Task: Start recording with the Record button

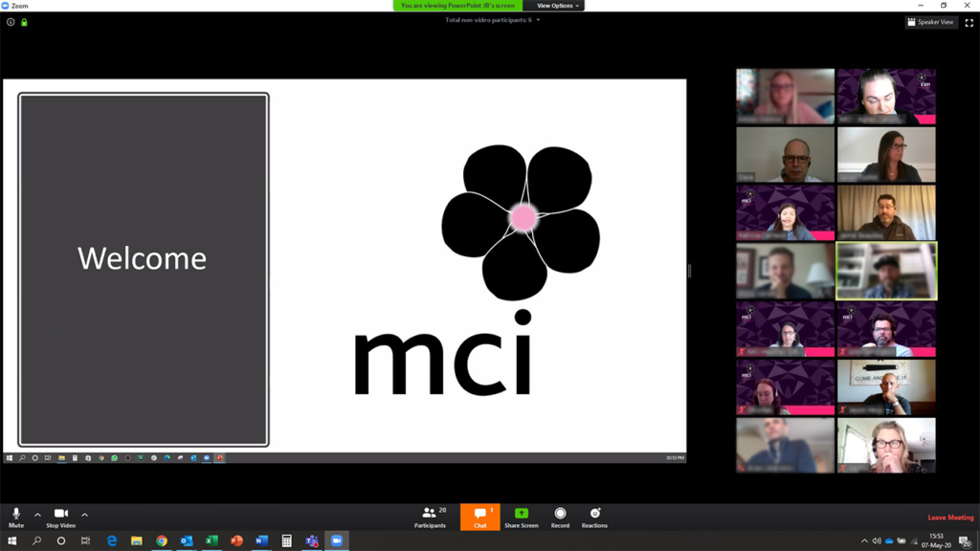Action: point(560,518)
